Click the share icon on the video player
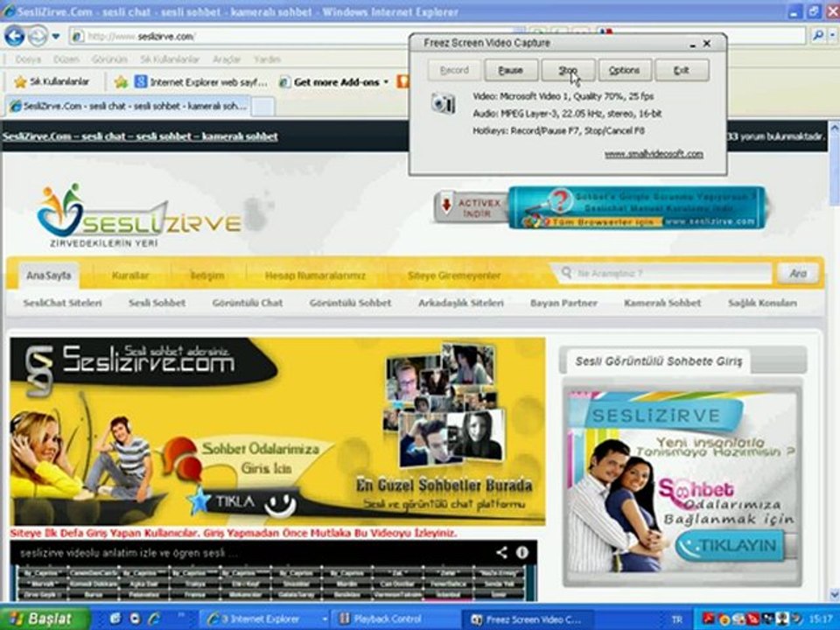Screen dimensions: 840x630 coord(501,552)
